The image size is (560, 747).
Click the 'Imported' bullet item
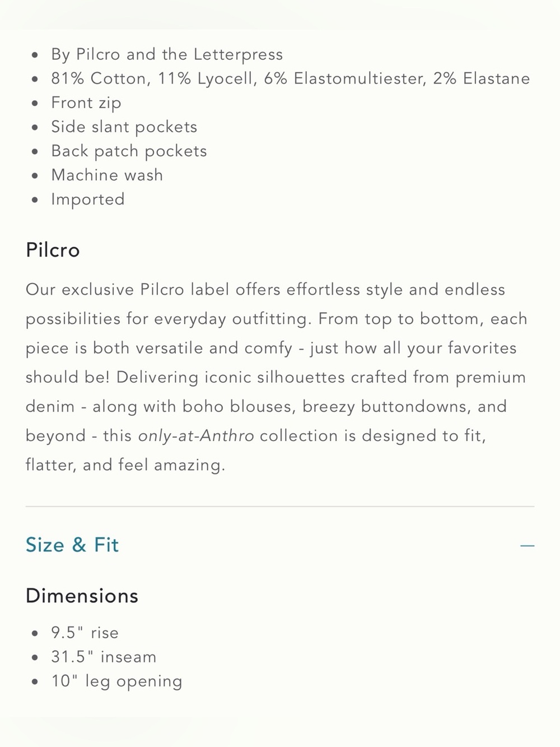[x=88, y=199]
